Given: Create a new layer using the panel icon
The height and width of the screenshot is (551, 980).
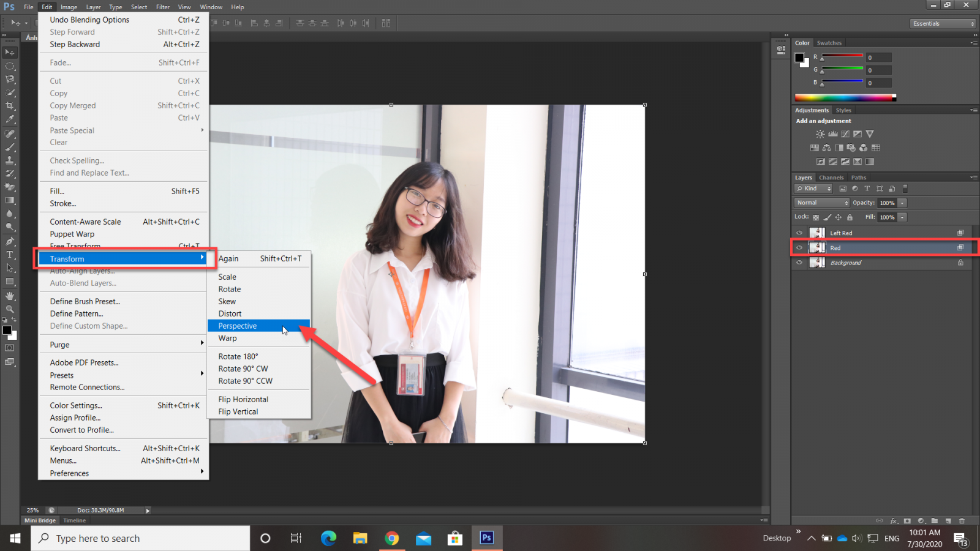Looking at the screenshot, I should tap(948, 521).
